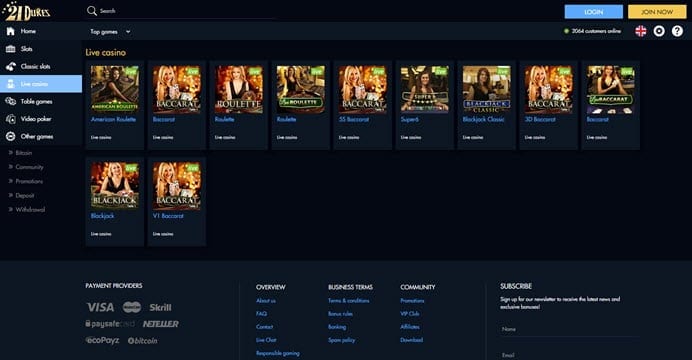The width and height of the screenshot is (692, 360).
Task: Open the Deposit sidebar sub-link
Action: point(25,195)
